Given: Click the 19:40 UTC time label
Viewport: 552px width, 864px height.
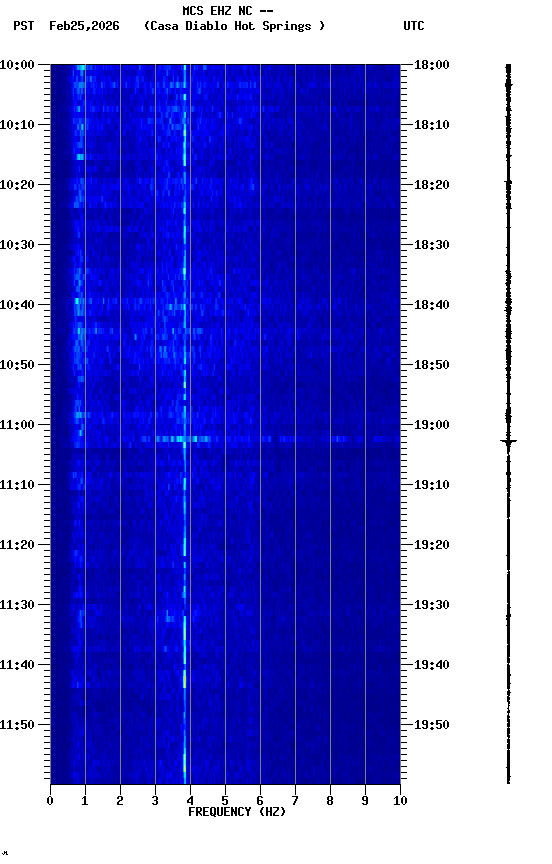Looking at the screenshot, I should point(432,665).
